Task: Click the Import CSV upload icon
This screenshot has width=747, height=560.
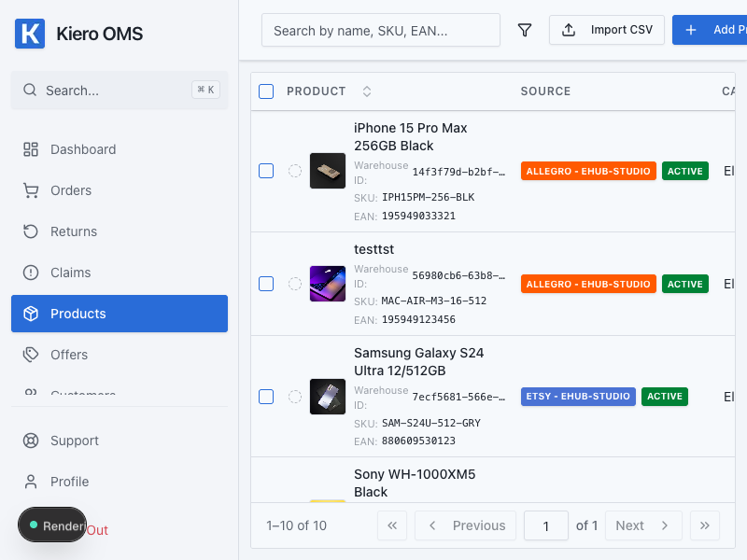Action: click(x=569, y=30)
